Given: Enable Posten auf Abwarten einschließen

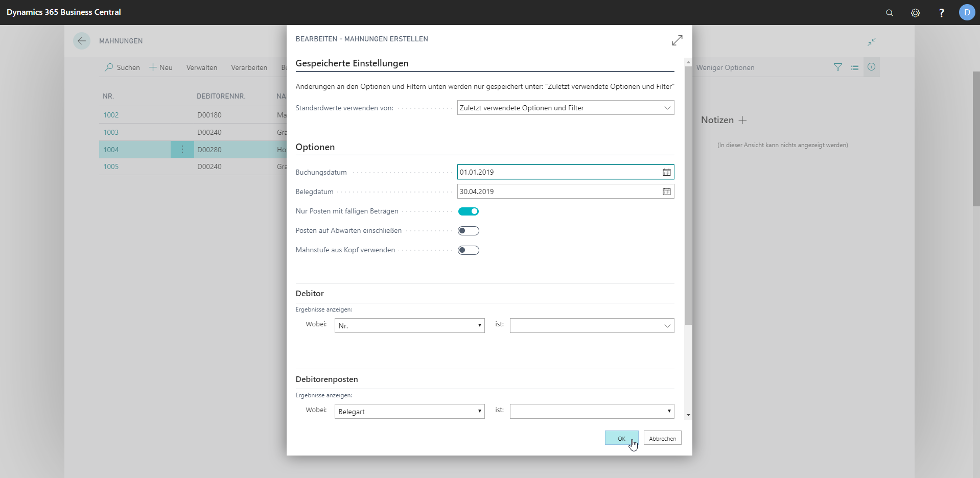Looking at the screenshot, I should tap(469, 231).
